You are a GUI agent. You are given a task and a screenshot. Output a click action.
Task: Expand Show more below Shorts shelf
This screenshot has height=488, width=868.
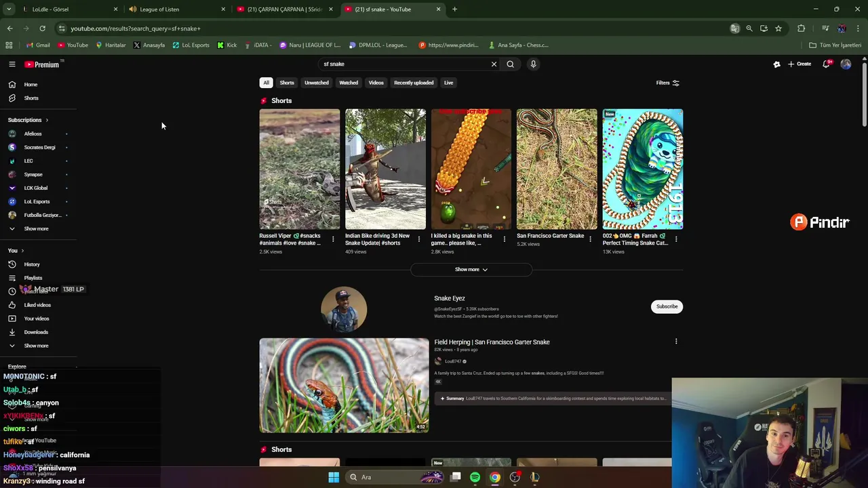click(x=471, y=269)
